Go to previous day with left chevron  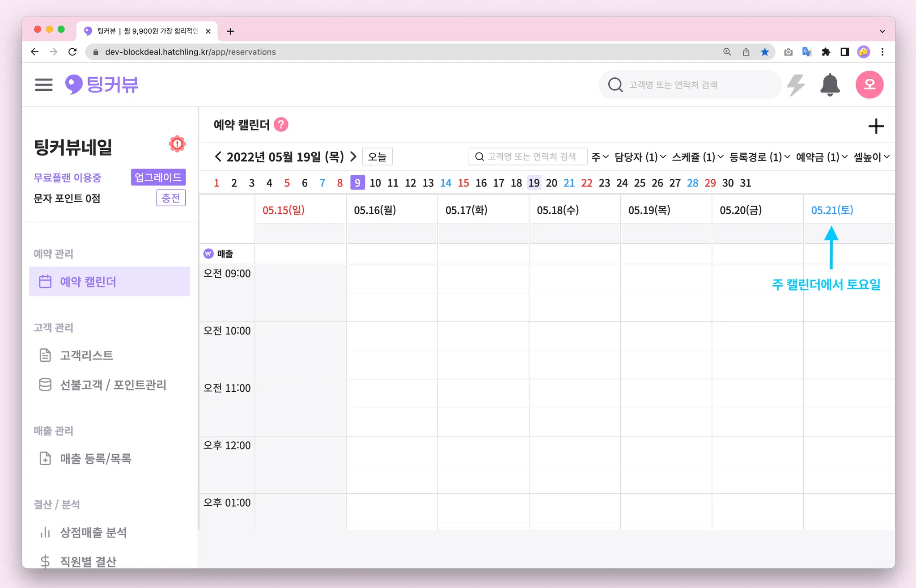[218, 157]
